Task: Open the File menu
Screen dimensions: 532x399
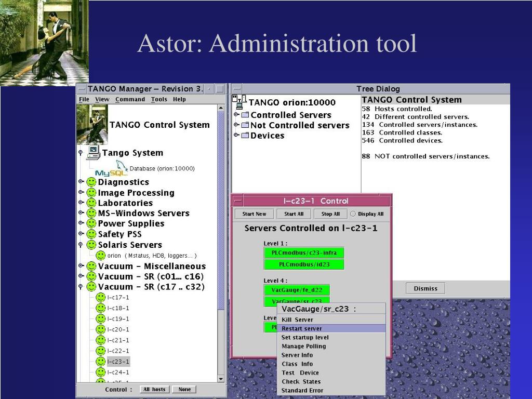Action: pos(84,99)
